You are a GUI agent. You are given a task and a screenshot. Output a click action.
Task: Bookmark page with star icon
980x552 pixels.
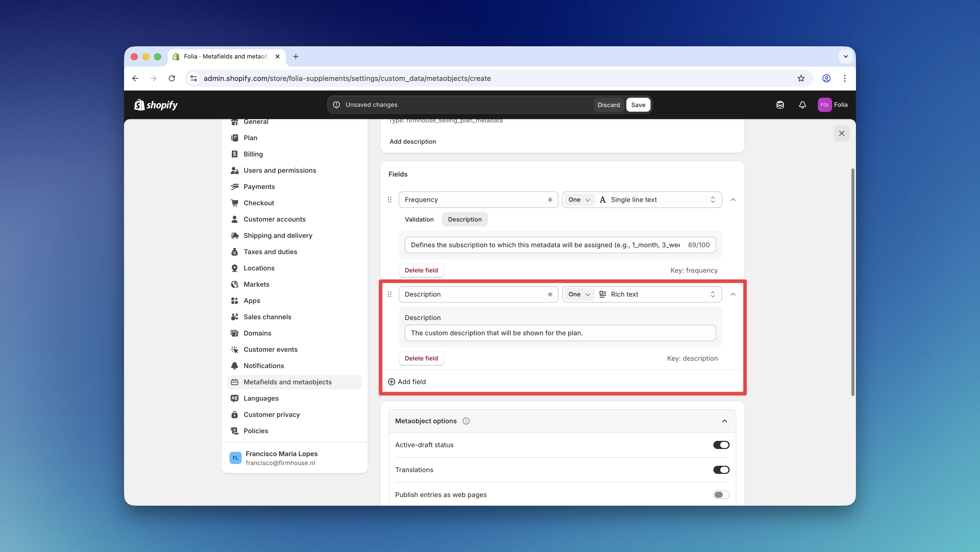(x=801, y=78)
